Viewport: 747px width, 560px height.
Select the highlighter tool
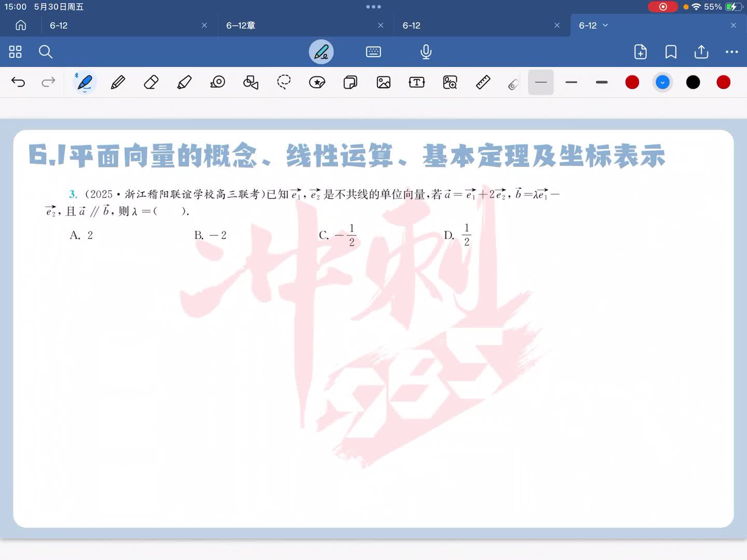[184, 82]
